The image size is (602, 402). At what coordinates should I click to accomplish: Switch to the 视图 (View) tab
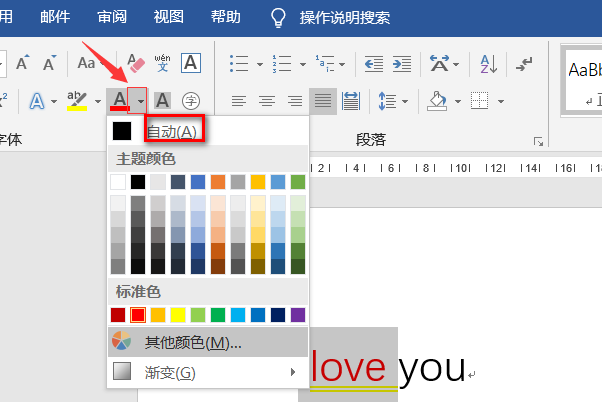pyautogui.click(x=169, y=17)
